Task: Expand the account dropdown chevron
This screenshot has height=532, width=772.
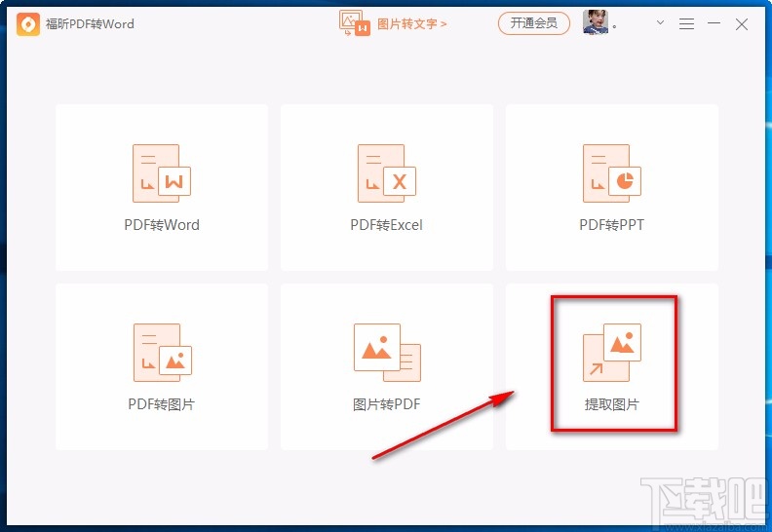Action: (x=660, y=22)
